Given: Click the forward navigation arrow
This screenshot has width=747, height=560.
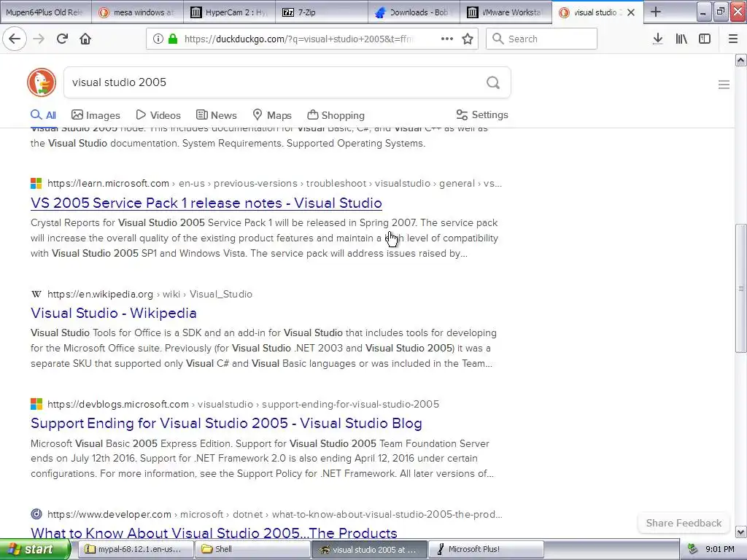Looking at the screenshot, I should click(x=39, y=39).
